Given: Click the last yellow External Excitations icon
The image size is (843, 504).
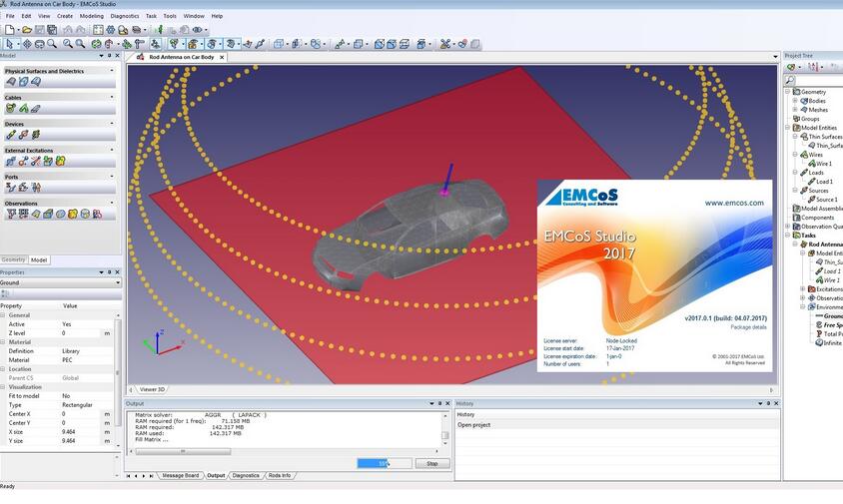Looking at the screenshot, I should point(61,161).
